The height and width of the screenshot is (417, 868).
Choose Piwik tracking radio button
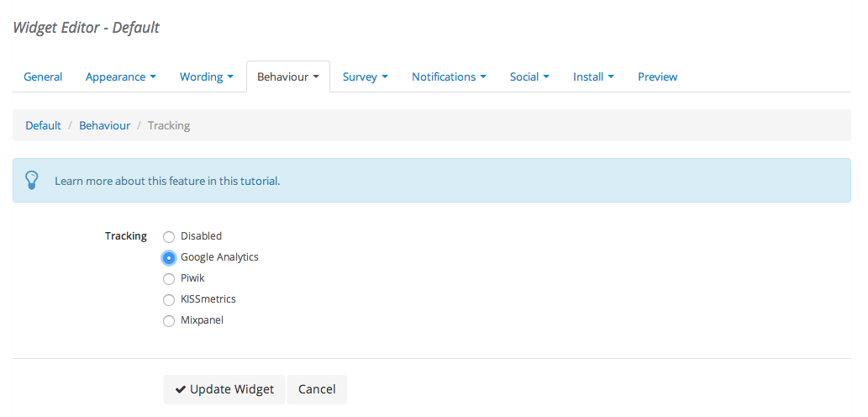pos(168,278)
